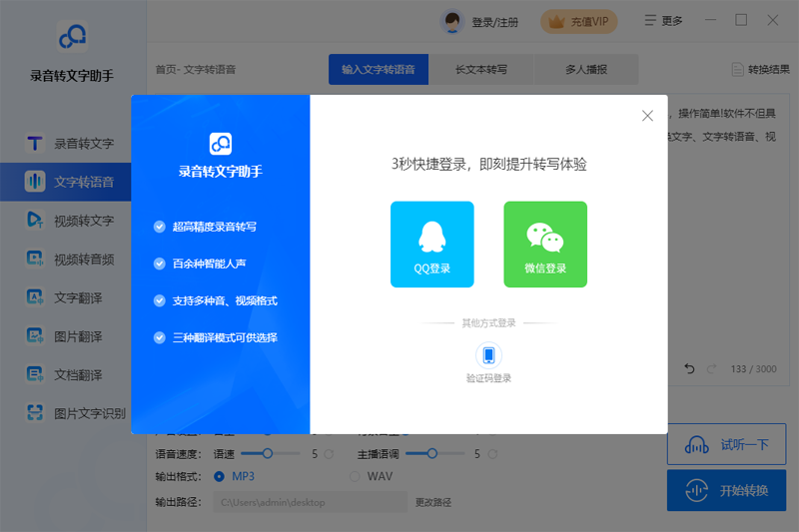
Task: Choose the 微信登录 WeChat login option
Action: tap(545, 244)
